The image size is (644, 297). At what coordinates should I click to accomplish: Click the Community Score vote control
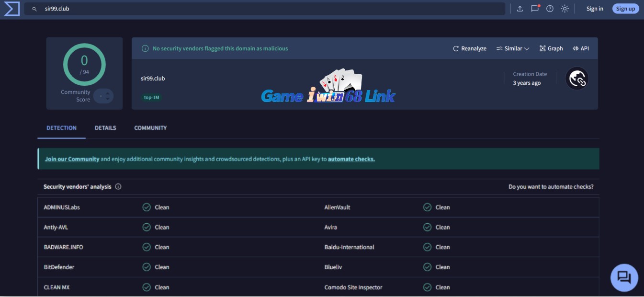click(103, 96)
